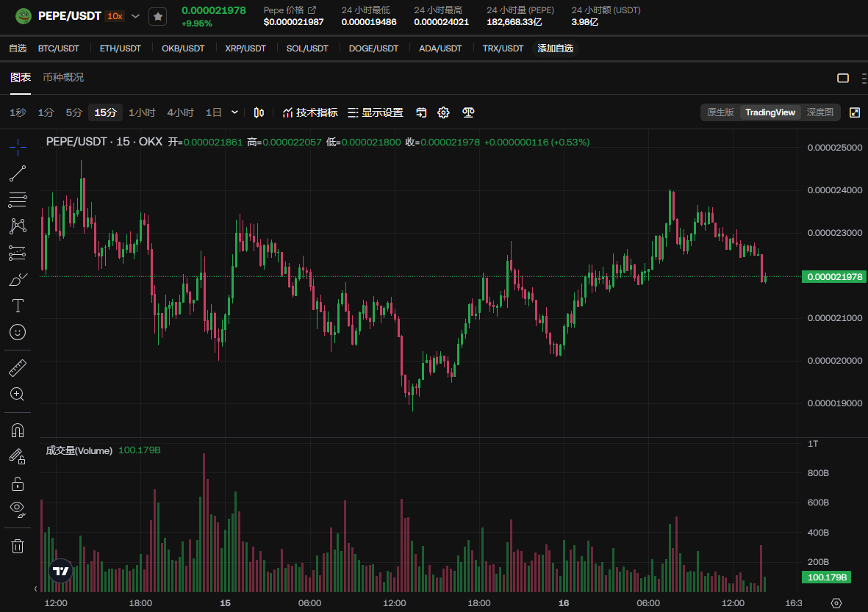Screen dimensions: 868x612
Task: Hide all drawings with eye icon
Action: (18, 508)
